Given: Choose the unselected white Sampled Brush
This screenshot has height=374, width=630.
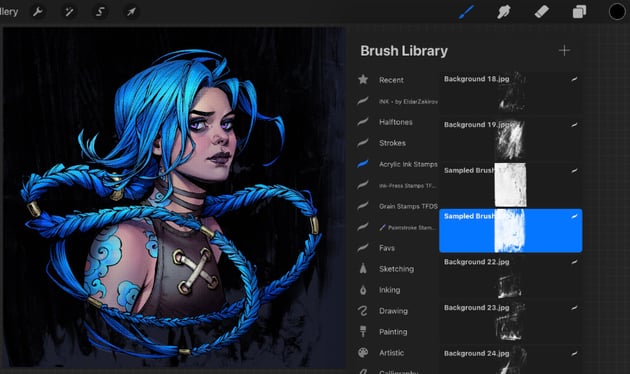Looking at the screenshot, I should pos(511,184).
